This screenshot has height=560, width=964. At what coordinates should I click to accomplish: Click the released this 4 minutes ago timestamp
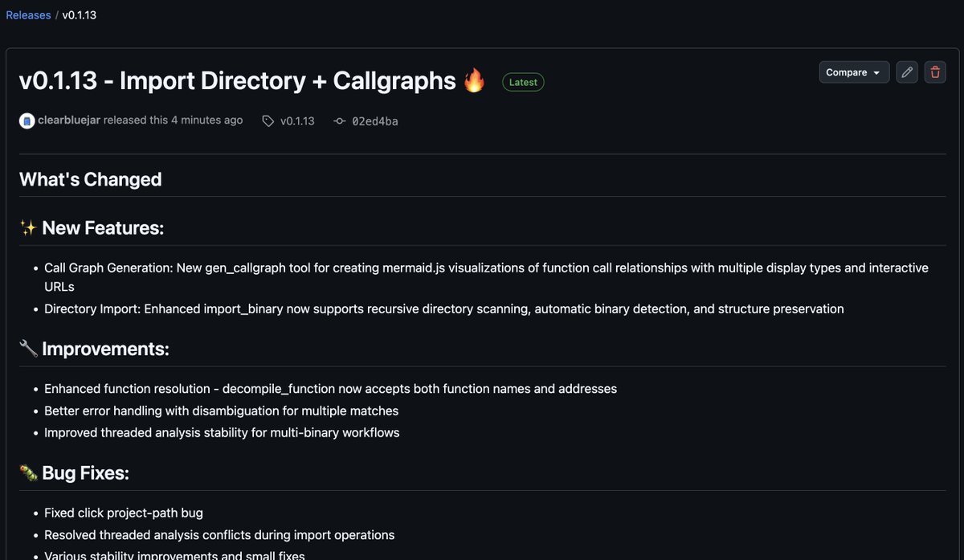173,121
